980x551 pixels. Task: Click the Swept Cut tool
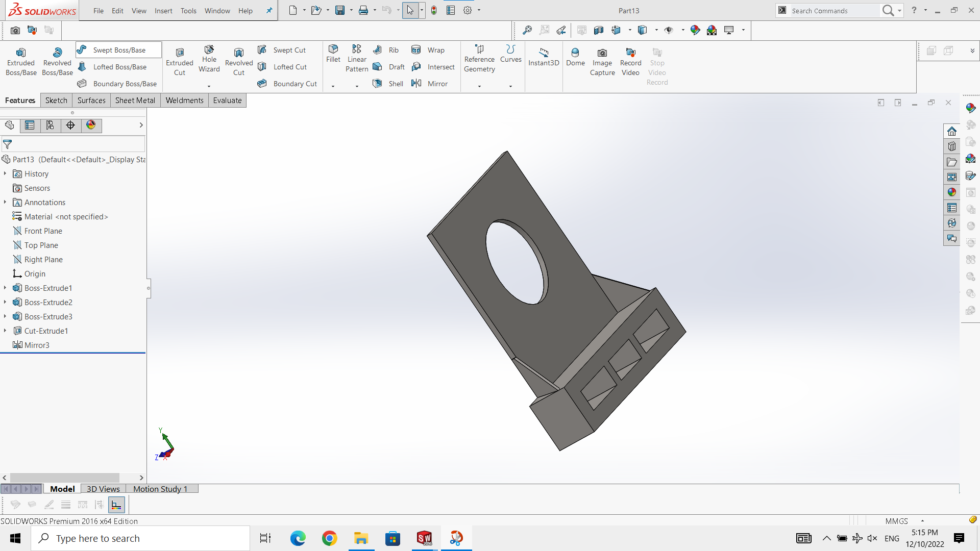tap(282, 50)
